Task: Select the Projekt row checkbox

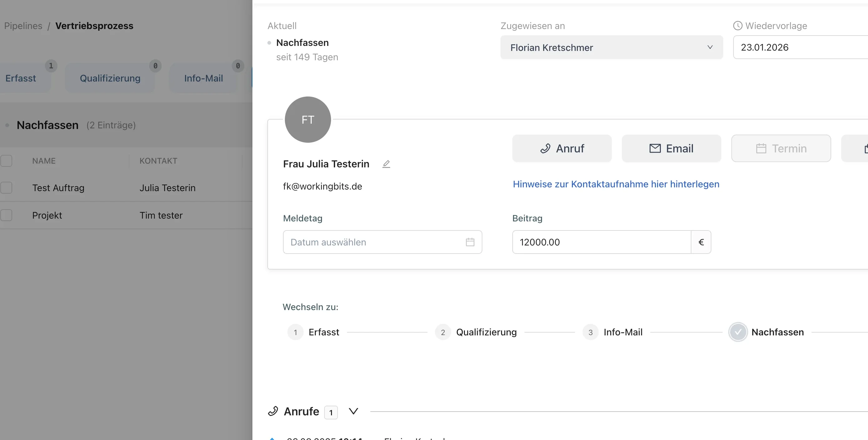Action: tap(6, 215)
